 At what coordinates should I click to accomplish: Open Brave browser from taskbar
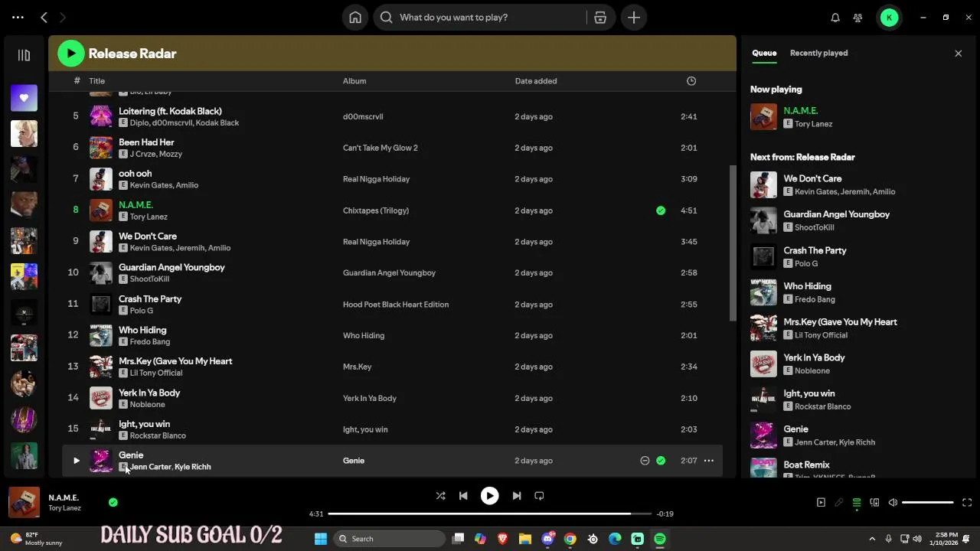point(502,539)
